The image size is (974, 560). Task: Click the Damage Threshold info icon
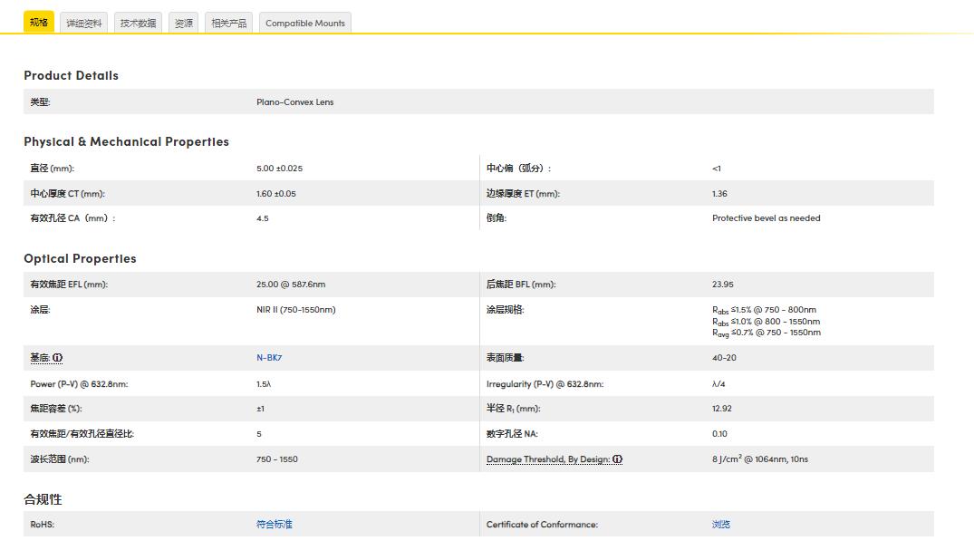[617, 459]
